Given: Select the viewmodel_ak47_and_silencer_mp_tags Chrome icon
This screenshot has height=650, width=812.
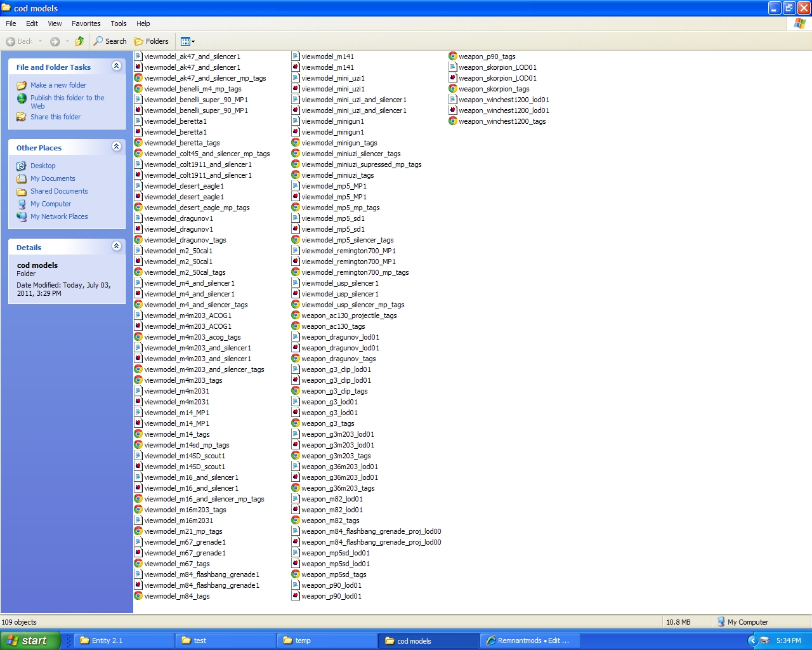Looking at the screenshot, I should pyautogui.click(x=138, y=78).
